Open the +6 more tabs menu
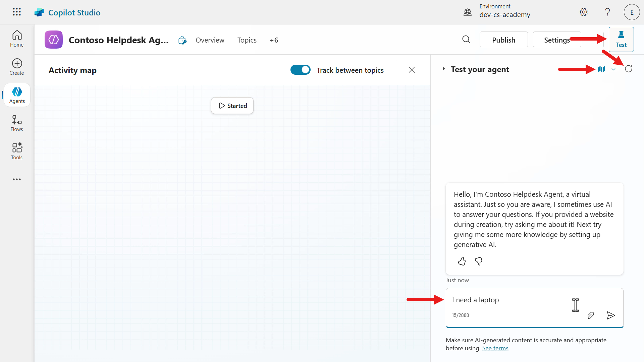Viewport: 644px width, 362px height. click(274, 40)
